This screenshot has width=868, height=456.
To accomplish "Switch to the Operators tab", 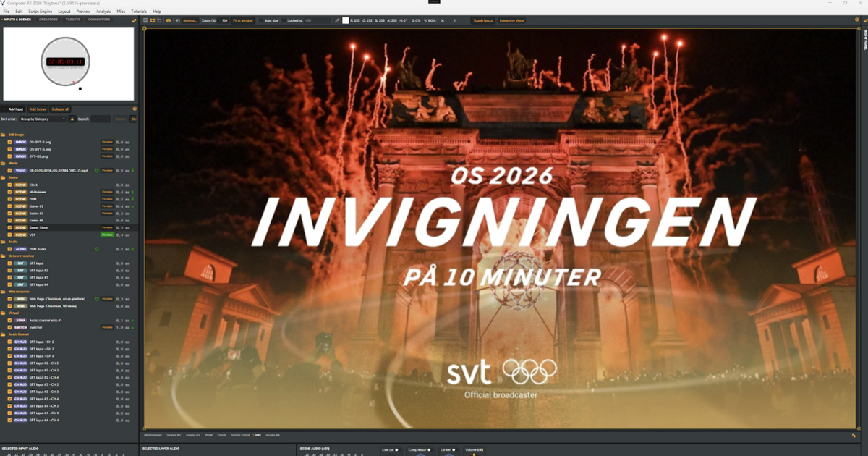I will tap(48, 20).
